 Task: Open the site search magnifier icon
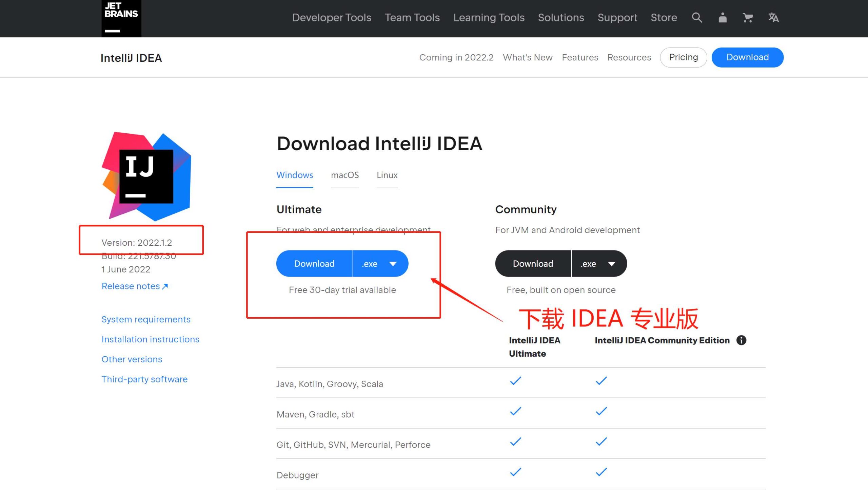[x=697, y=18]
